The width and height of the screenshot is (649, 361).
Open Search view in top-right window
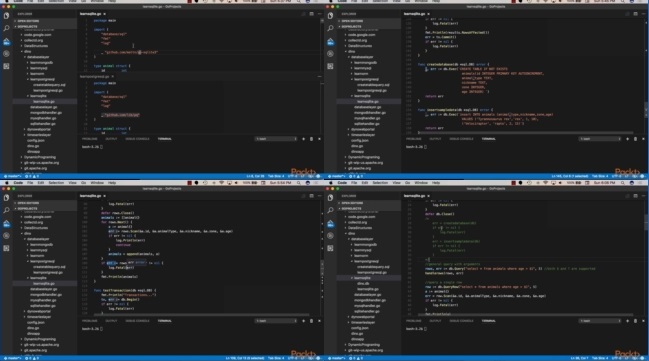(x=330, y=28)
